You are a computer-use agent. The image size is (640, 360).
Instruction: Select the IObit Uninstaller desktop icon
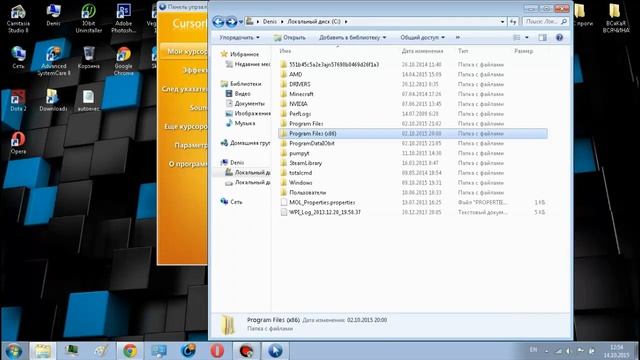point(89,19)
